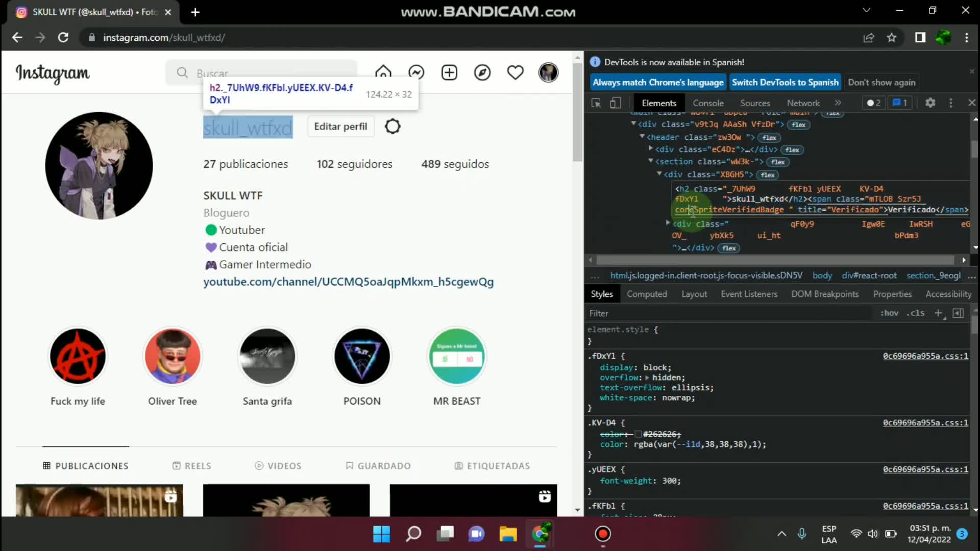Open the Computed styles tab

[x=647, y=294]
